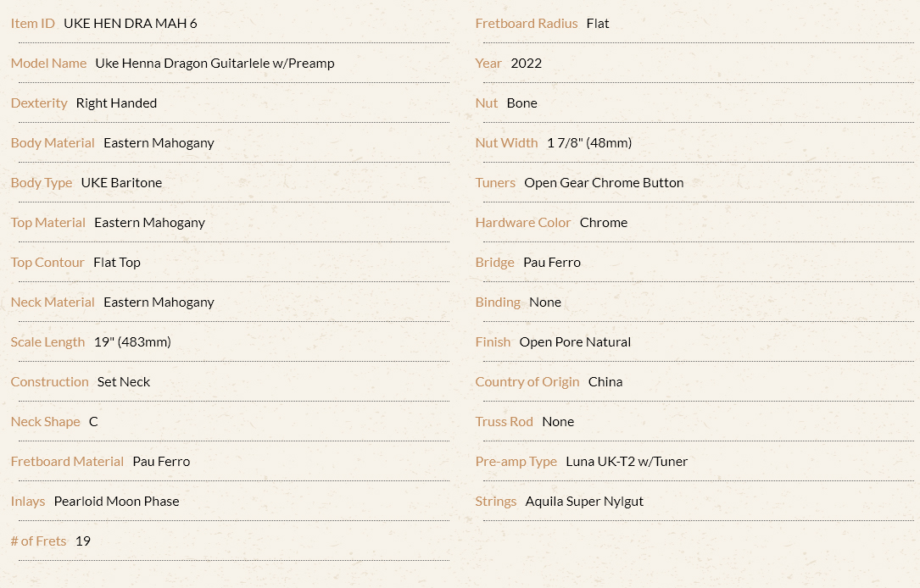Click the Pearloid Moon Phase inlays value

pyautogui.click(x=117, y=502)
